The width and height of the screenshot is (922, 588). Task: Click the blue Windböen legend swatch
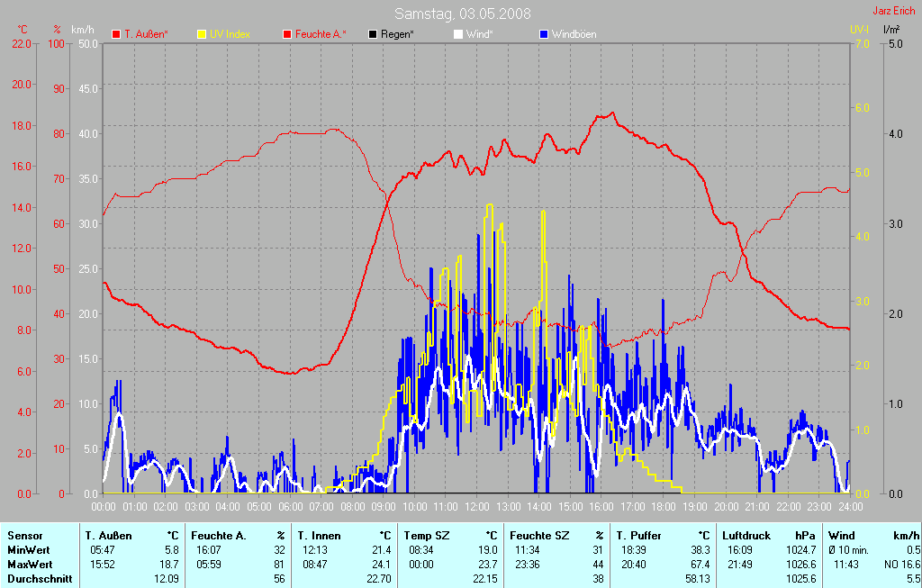tap(543, 34)
